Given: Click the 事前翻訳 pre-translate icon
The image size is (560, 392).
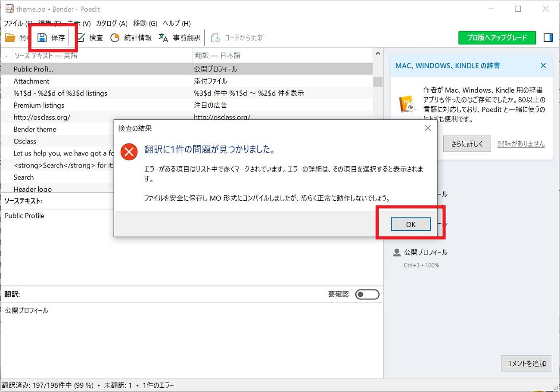Looking at the screenshot, I should 164,38.
